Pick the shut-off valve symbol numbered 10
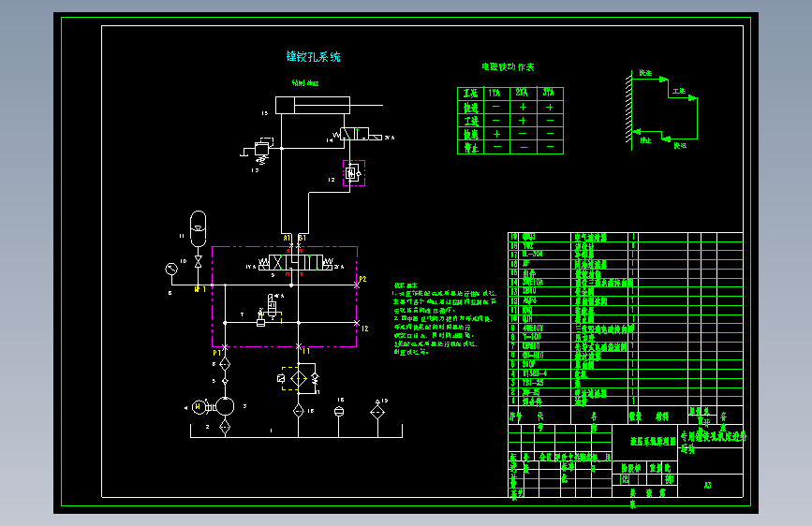Screen dimensions: 812x526 [x=198, y=262]
